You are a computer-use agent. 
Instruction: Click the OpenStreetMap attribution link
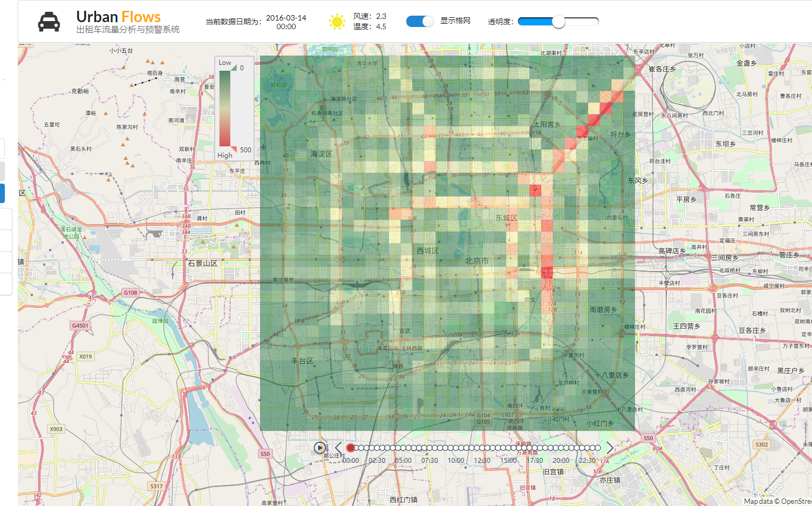click(796, 501)
